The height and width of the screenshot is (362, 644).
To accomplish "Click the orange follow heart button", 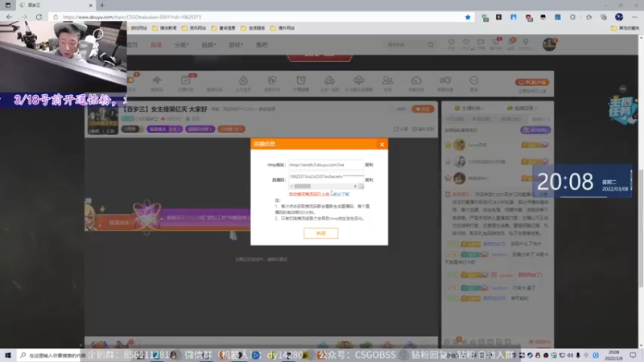I will pyautogui.click(x=423, y=109).
